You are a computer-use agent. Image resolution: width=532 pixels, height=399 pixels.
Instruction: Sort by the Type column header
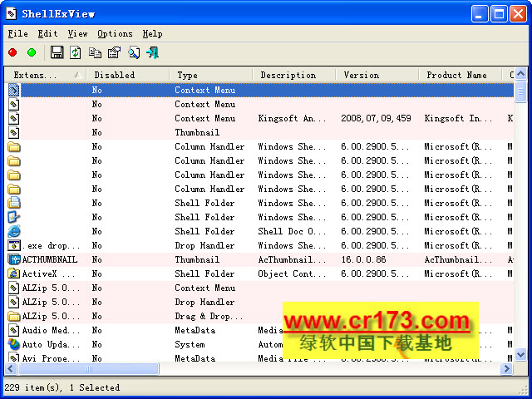pyautogui.click(x=210, y=75)
